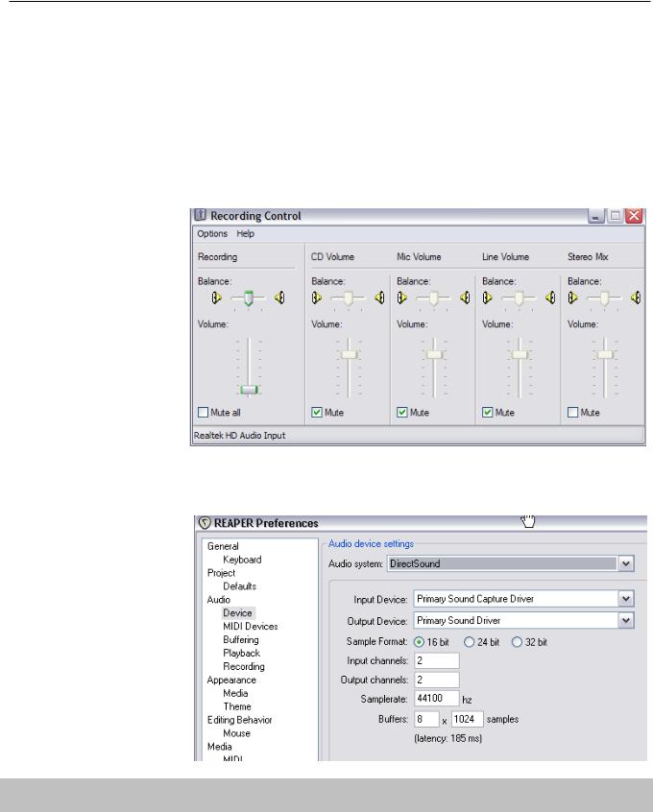Select Media under Appearance

tap(235, 693)
